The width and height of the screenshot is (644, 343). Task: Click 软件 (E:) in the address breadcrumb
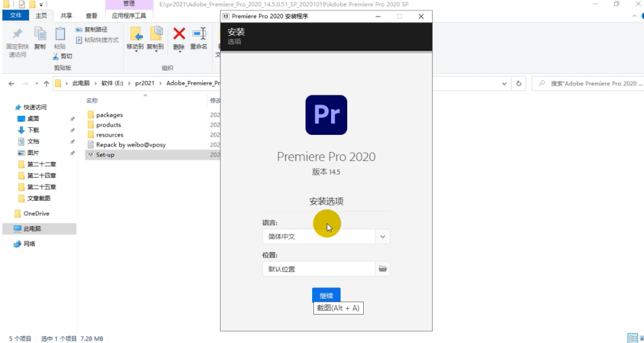112,83
